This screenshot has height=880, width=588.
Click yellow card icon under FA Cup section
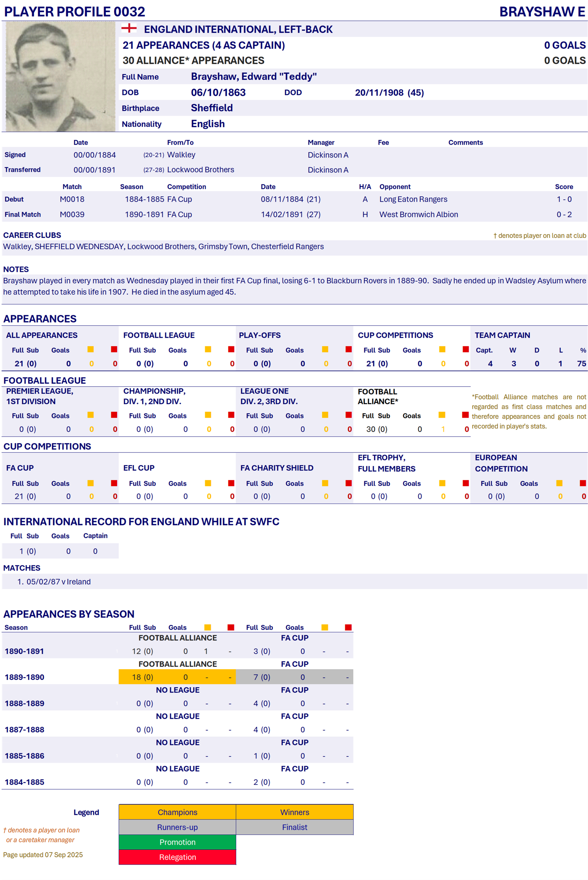point(90,483)
